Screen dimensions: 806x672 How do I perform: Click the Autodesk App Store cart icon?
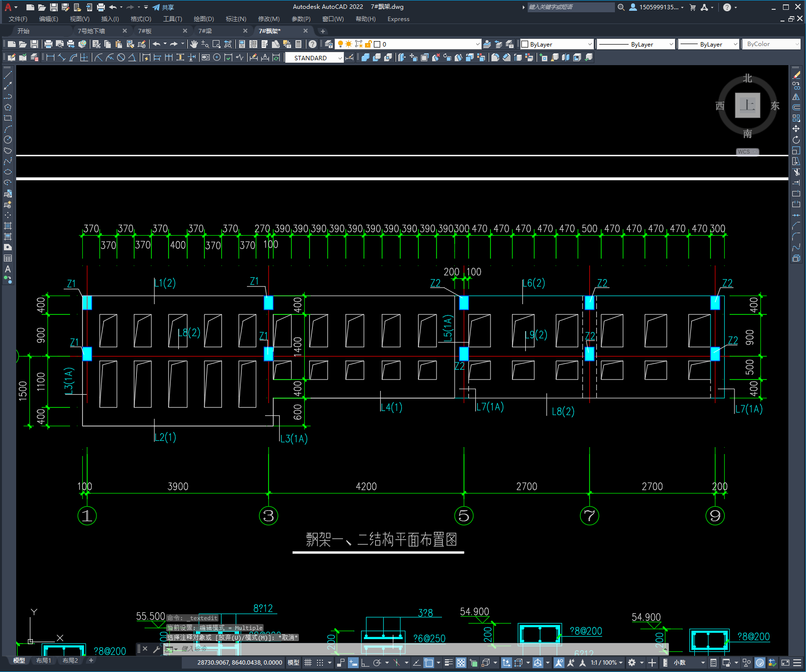tap(693, 7)
